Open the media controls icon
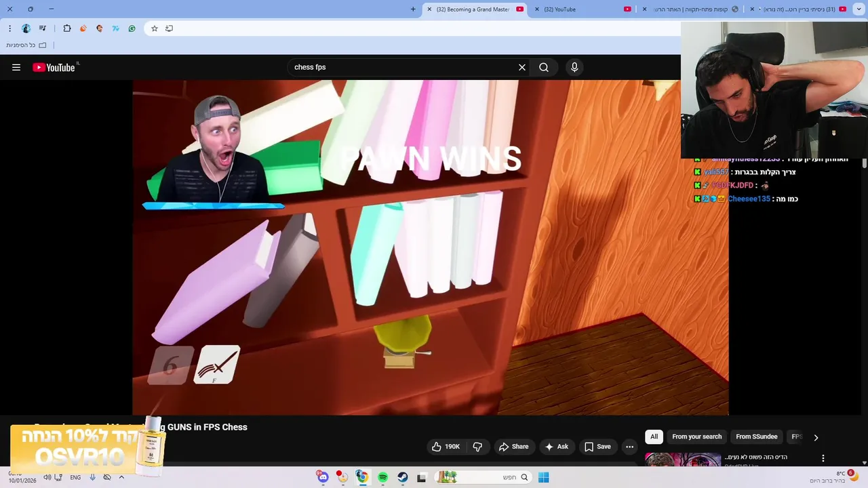Screen dimensions: 868x488 pos(43,28)
